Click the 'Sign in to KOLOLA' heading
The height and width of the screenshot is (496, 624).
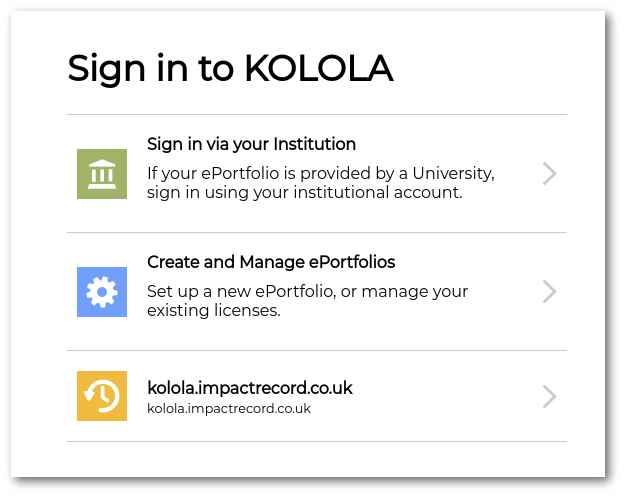click(x=230, y=69)
